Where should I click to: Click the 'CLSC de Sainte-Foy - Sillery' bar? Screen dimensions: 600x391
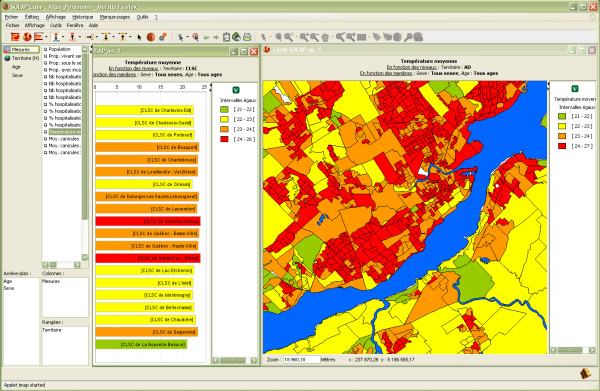coord(148,258)
